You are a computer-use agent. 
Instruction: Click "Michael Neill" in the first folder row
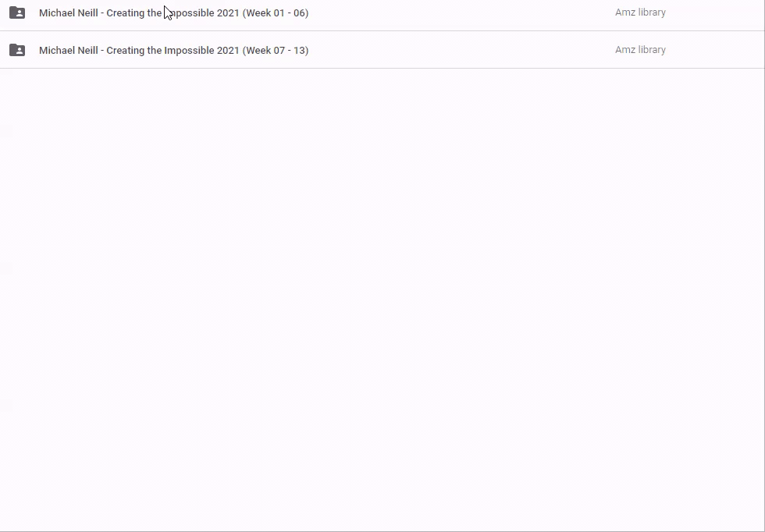(68, 13)
